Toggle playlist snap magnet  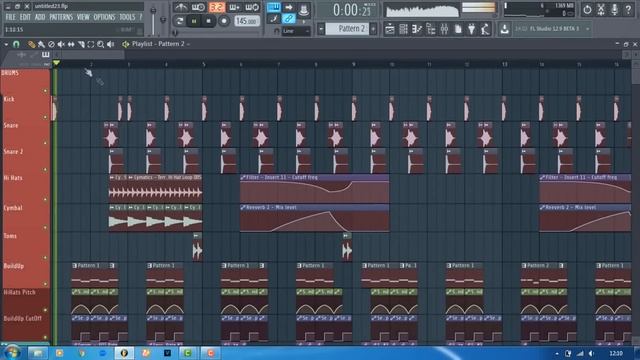(x=16, y=44)
